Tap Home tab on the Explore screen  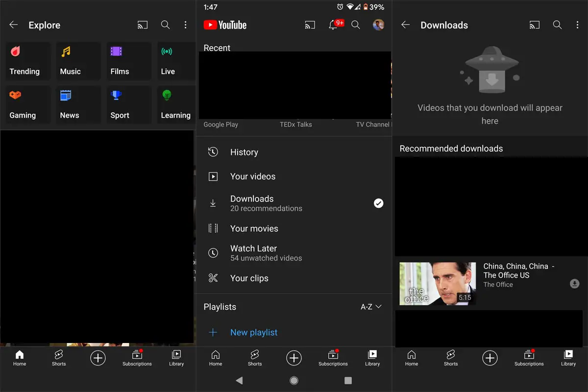(x=20, y=358)
